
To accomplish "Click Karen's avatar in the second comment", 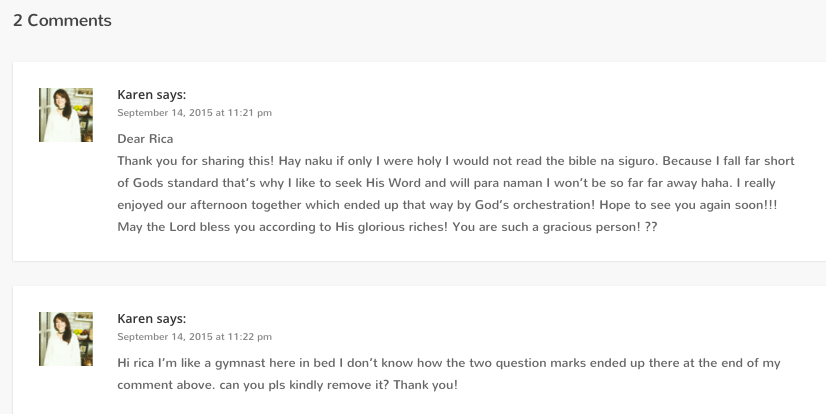I will click(x=66, y=337).
